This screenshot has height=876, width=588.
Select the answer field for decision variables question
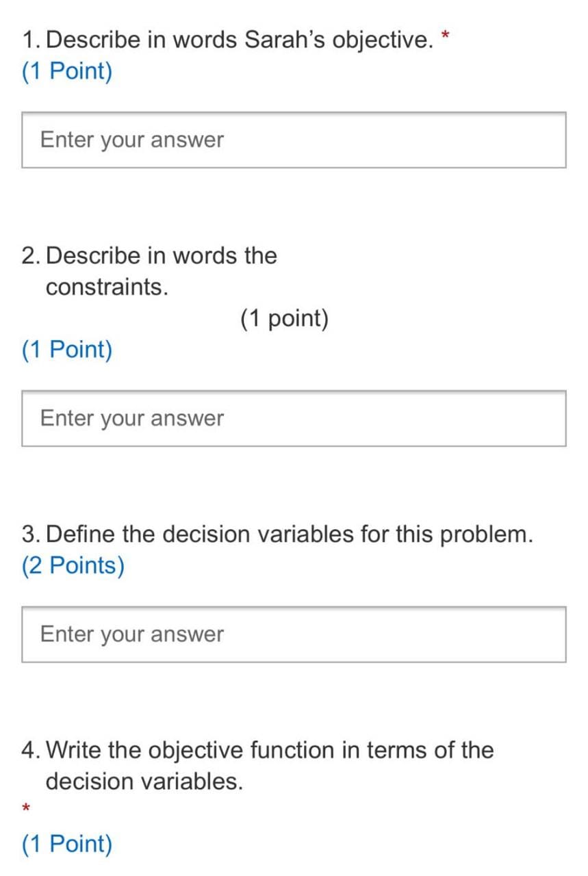click(294, 634)
